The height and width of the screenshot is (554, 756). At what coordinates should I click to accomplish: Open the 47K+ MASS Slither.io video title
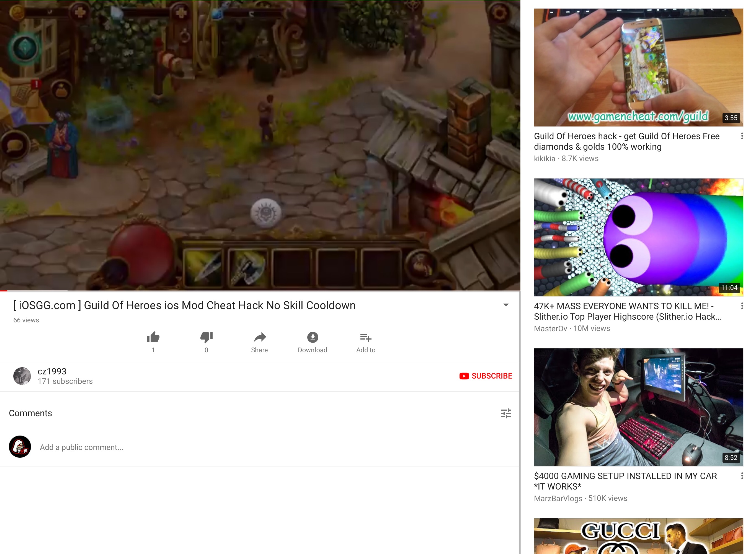(x=627, y=311)
